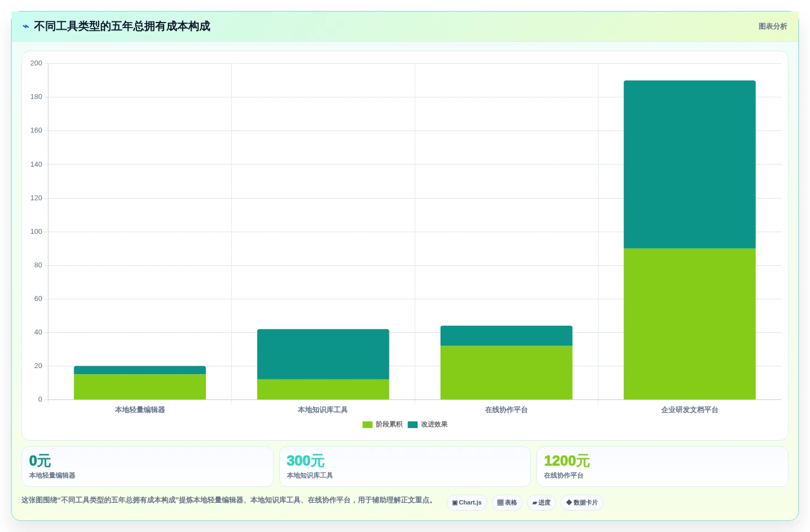Image resolution: width=810 pixels, height=532 pixels.
Task: Click the description sentence starting with 这张图围绕
Action: tap(229, 500)
